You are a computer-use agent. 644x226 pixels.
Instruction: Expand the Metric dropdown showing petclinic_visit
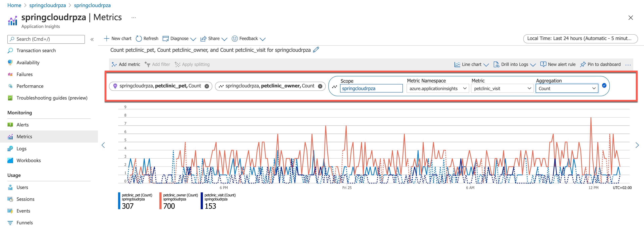(502, 88)
